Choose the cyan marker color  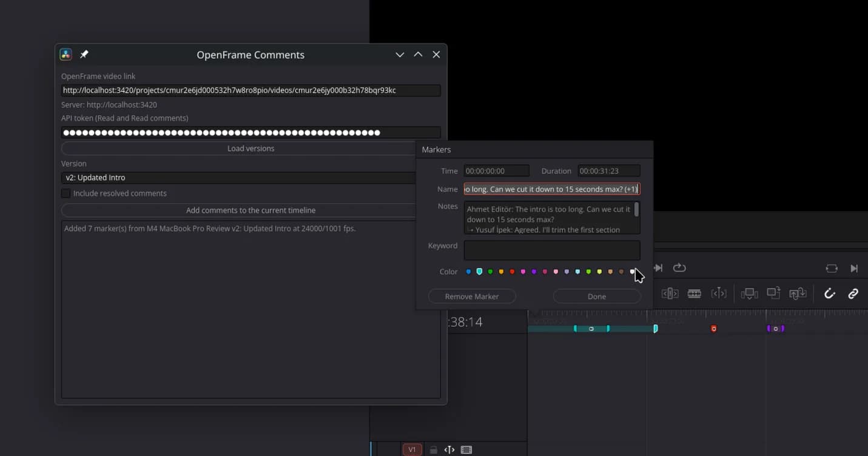point(479,272)
